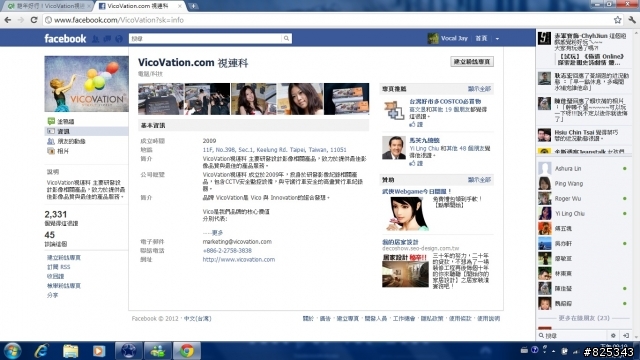Open the star icon app in taskbar

tap(128, 351)
